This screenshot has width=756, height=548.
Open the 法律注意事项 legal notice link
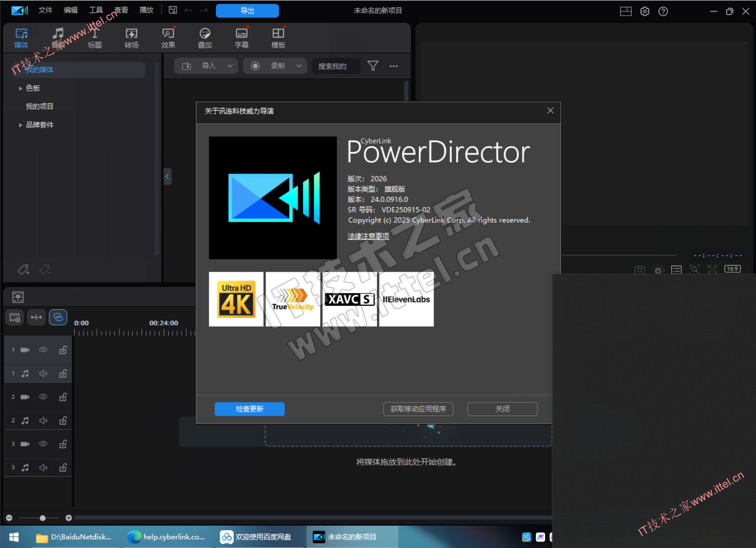point(368,236)
